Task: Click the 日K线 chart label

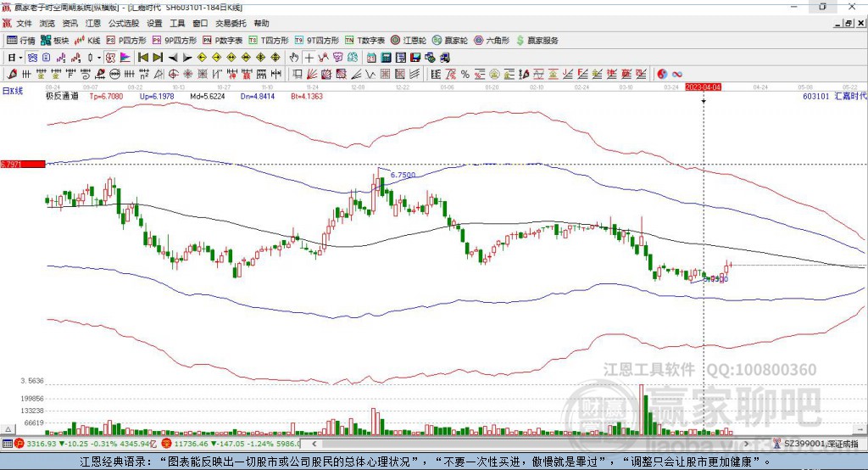Action: coord(12,91)
